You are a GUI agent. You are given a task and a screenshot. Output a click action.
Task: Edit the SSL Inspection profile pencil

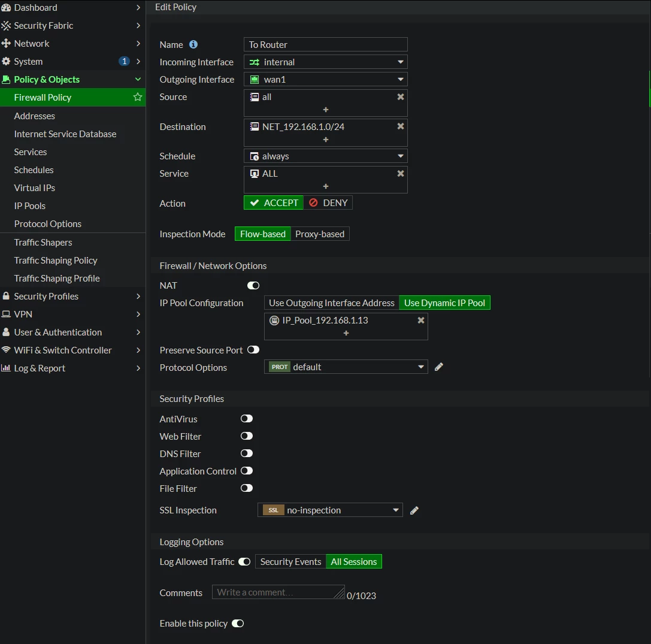pyautogui.click(x=414, y=510)
